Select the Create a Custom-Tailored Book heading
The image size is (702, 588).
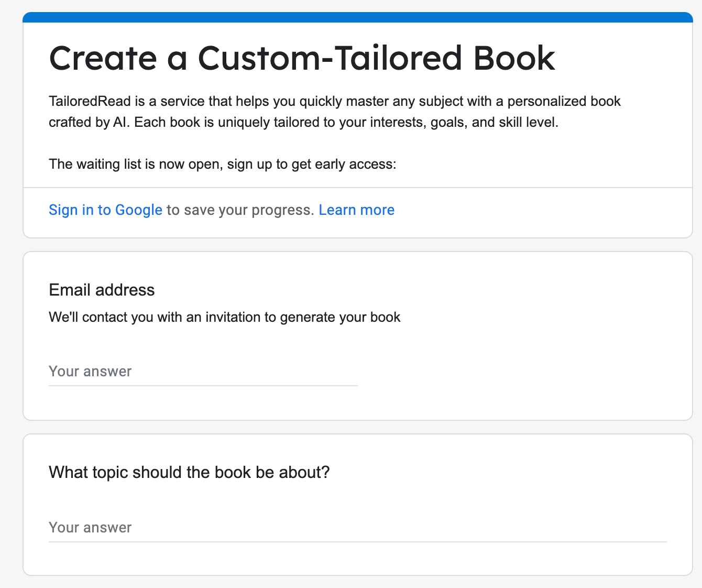coord(302,58)
